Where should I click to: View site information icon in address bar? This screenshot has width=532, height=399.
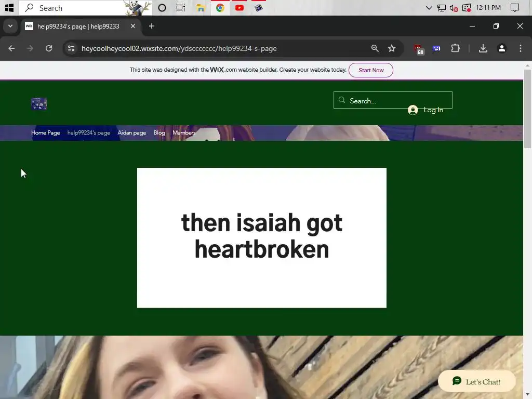point(71,48)
